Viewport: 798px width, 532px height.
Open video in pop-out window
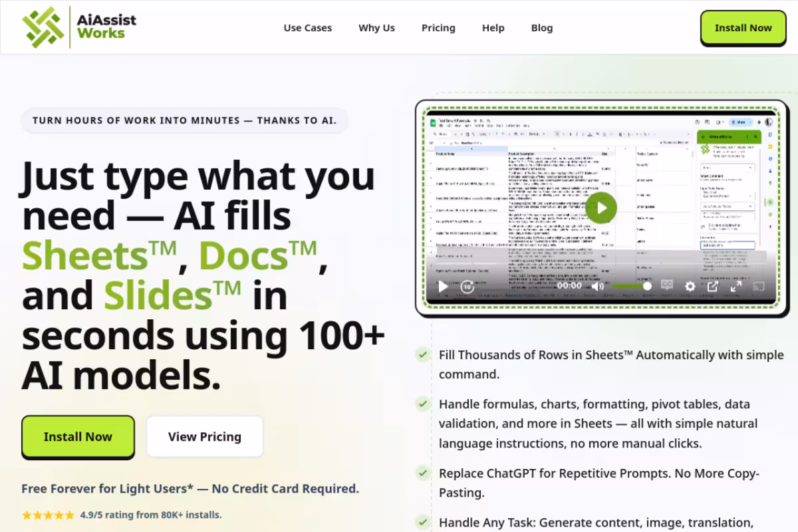(713, 286)
